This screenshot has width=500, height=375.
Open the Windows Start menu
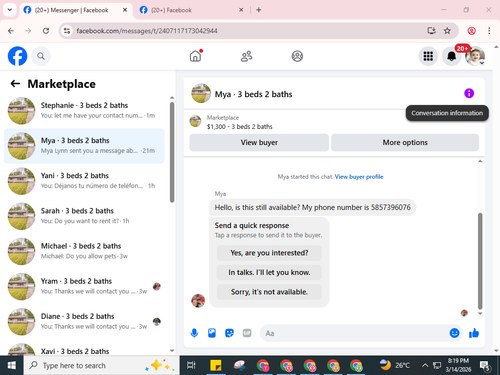point(12,366)
